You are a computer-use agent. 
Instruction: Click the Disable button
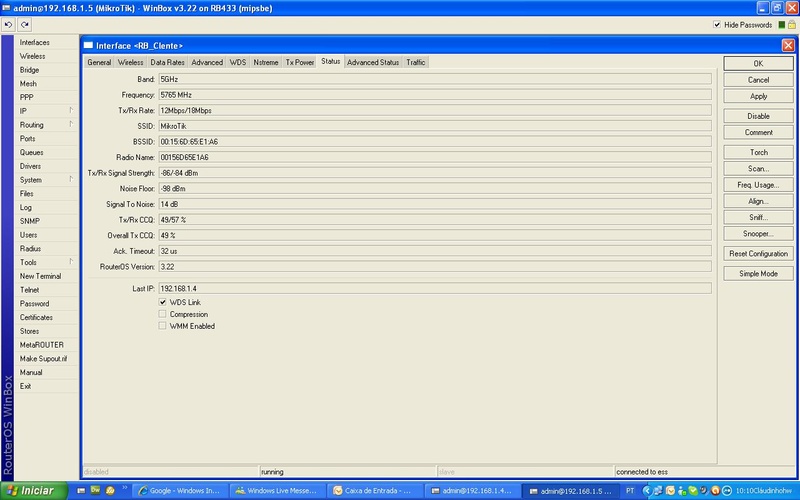(758, 116)
